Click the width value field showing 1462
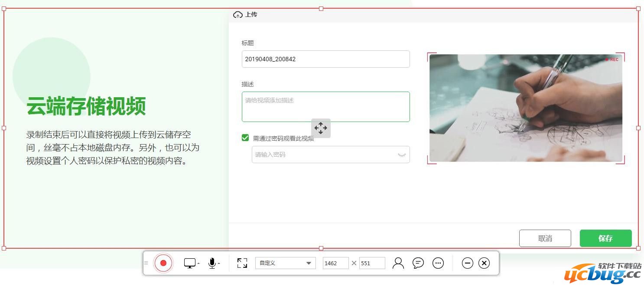The image size is (644, 293). click(x=335, y=263)
